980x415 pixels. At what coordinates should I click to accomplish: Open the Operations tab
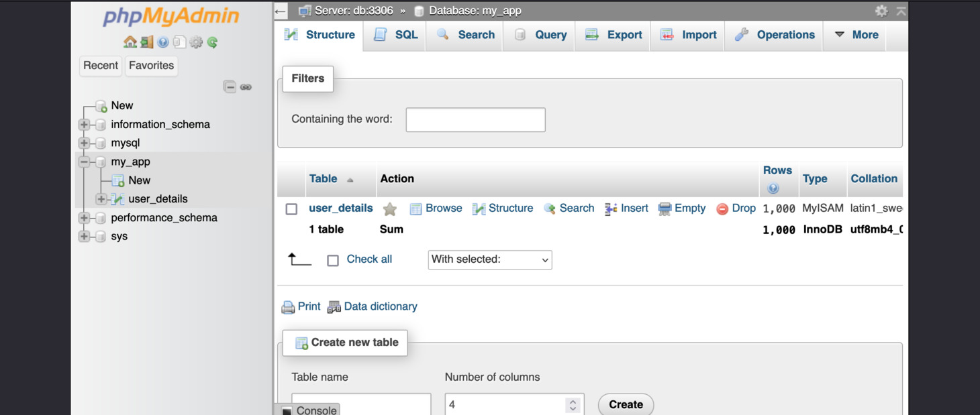(774, 35)
